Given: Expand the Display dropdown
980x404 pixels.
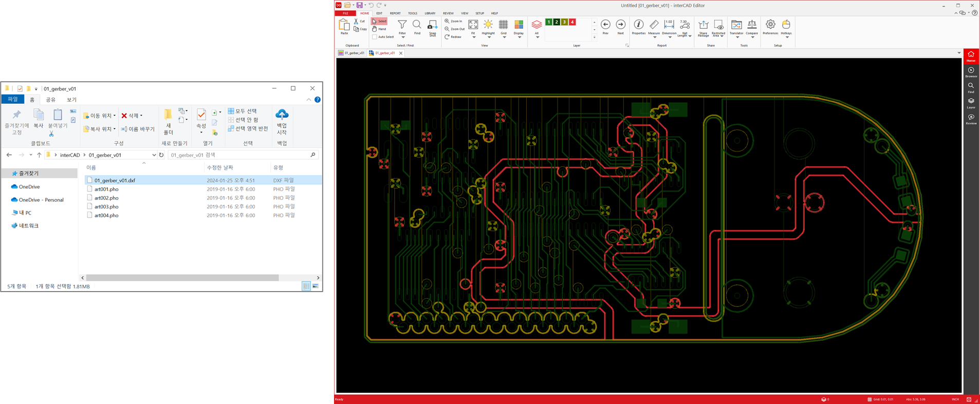Looking at the screenshot, I should [x=519, y=37].
